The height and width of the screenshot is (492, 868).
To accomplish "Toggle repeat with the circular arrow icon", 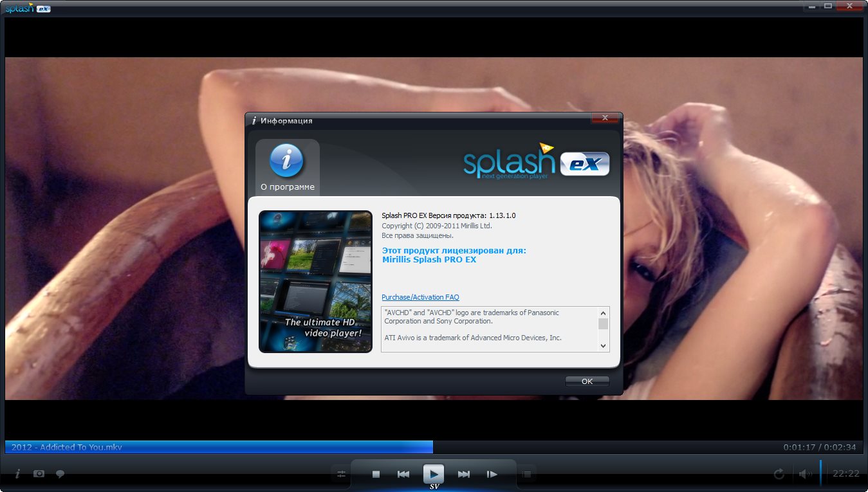I will (x=779, y=474).
